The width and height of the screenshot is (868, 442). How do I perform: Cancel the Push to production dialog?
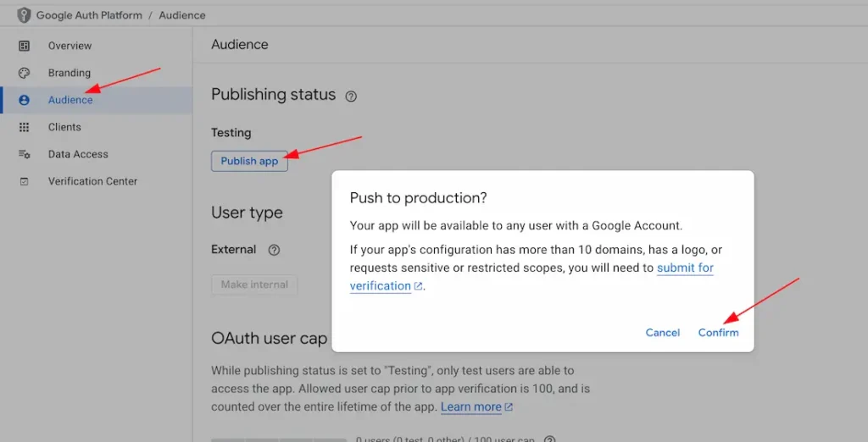tap(662, 333)
